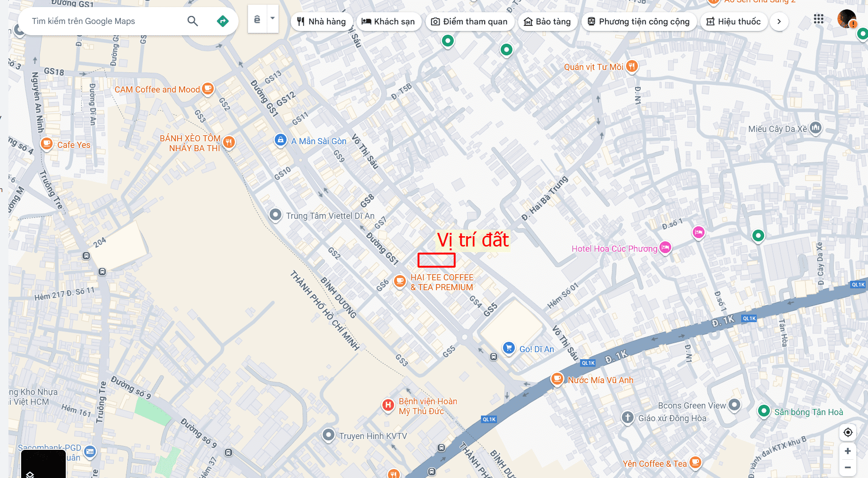
Task: Focus the Tìm kiếm trên Google Maps field
Action: (x=106, y=21)
